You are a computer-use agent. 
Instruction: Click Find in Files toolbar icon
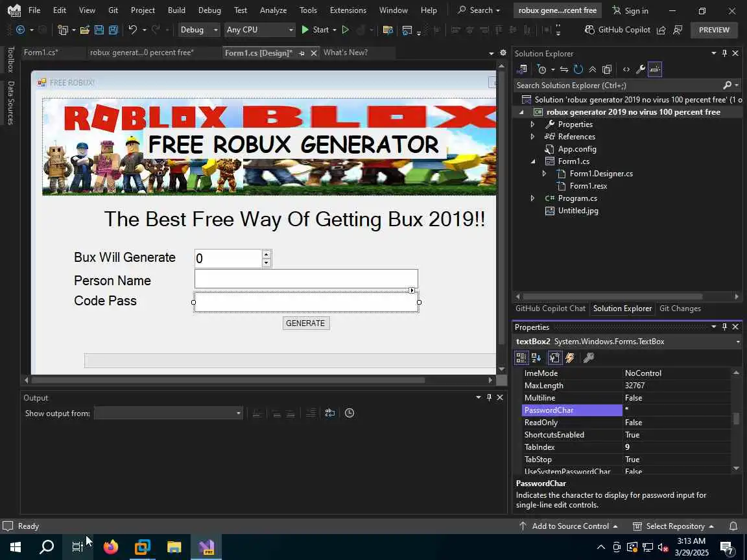[388, 30]
